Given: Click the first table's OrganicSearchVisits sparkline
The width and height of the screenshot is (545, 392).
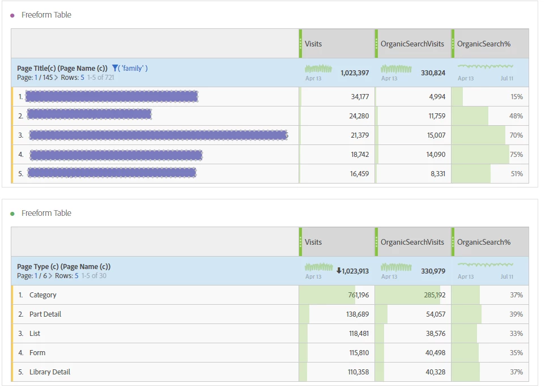Looking at the screenshot, I should [x=396, y=69].
